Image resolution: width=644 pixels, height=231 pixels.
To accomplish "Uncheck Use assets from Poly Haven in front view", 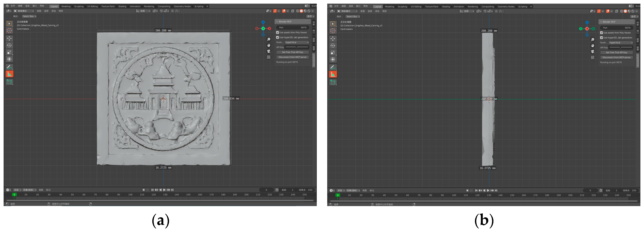I will (277, 33).
